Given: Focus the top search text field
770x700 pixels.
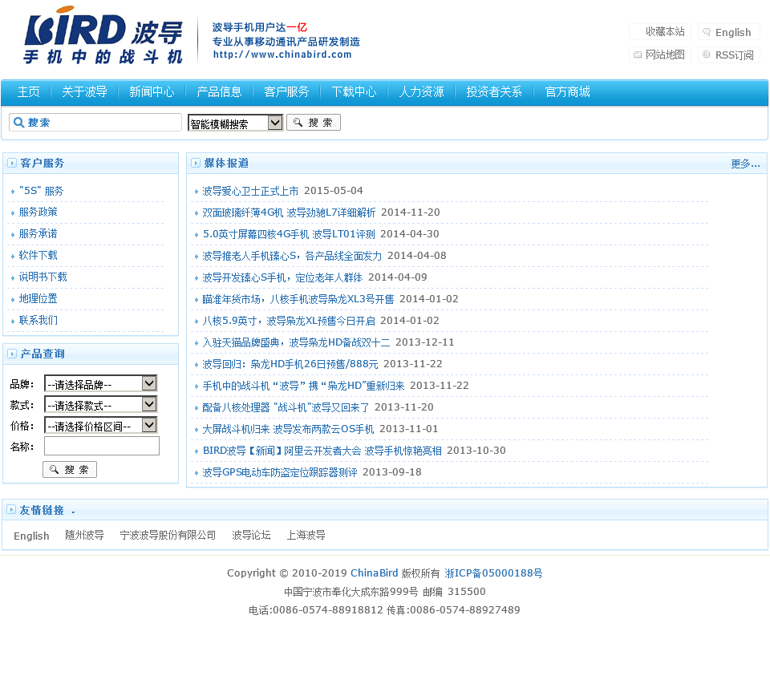Looking at the screenshot, I should click(x=95, y=122).
